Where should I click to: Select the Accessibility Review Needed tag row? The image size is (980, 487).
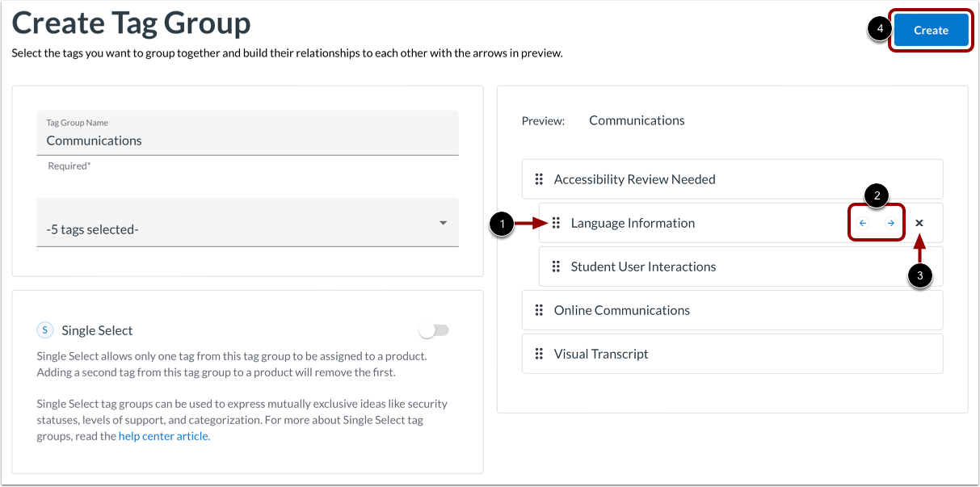tap(732, 179)
